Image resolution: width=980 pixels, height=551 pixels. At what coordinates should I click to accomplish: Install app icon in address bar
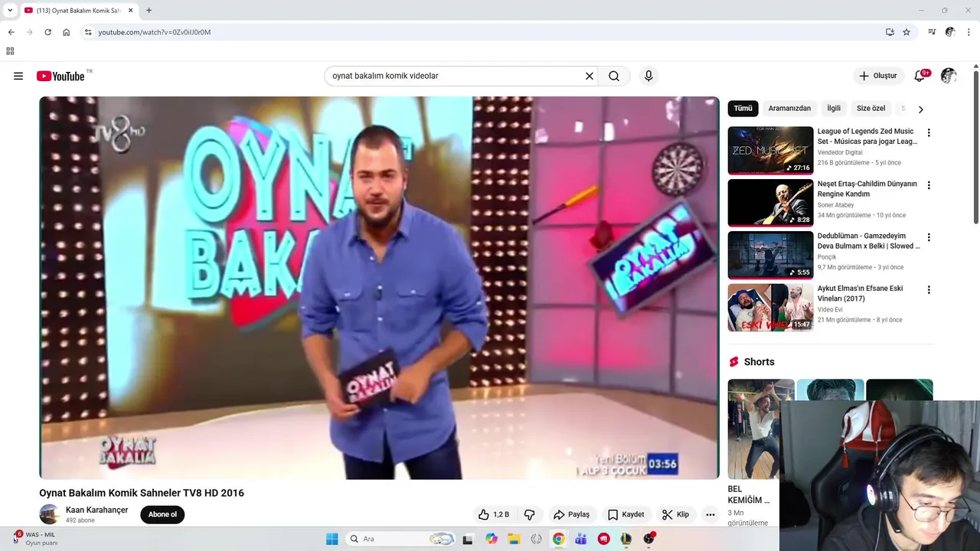(x=890, y=32)
